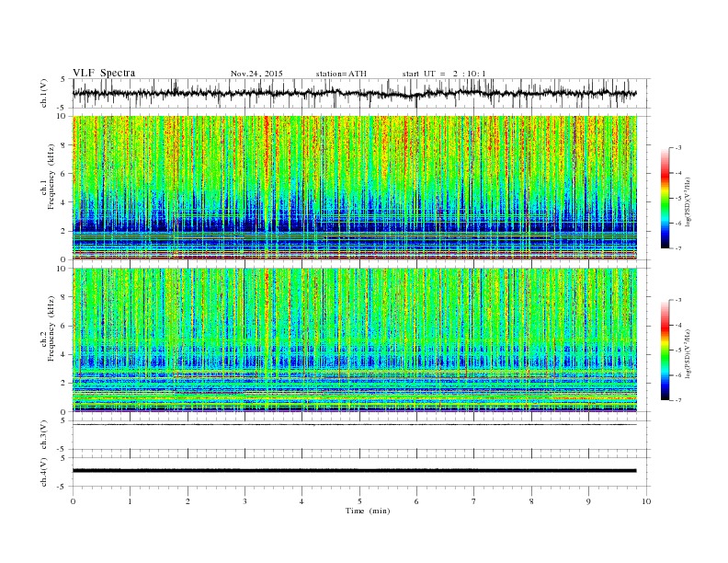Click time axis tick label "4"
Screen dimensions: 728x563
point(301,501)
